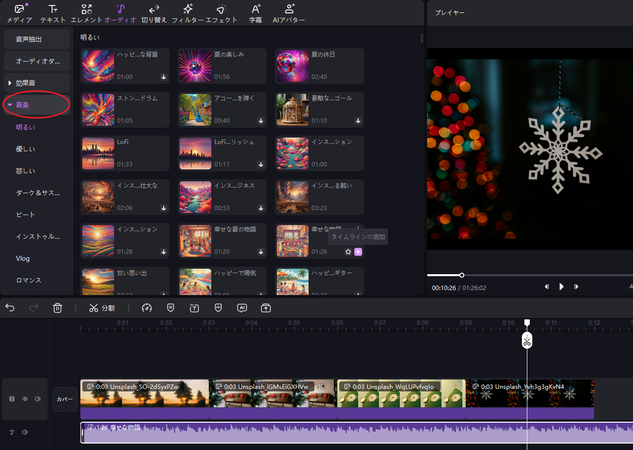Image resolution: width=633 pixels, height=450 pixels.
Task: Select the テキスト text tool
Action: point(53,13)
